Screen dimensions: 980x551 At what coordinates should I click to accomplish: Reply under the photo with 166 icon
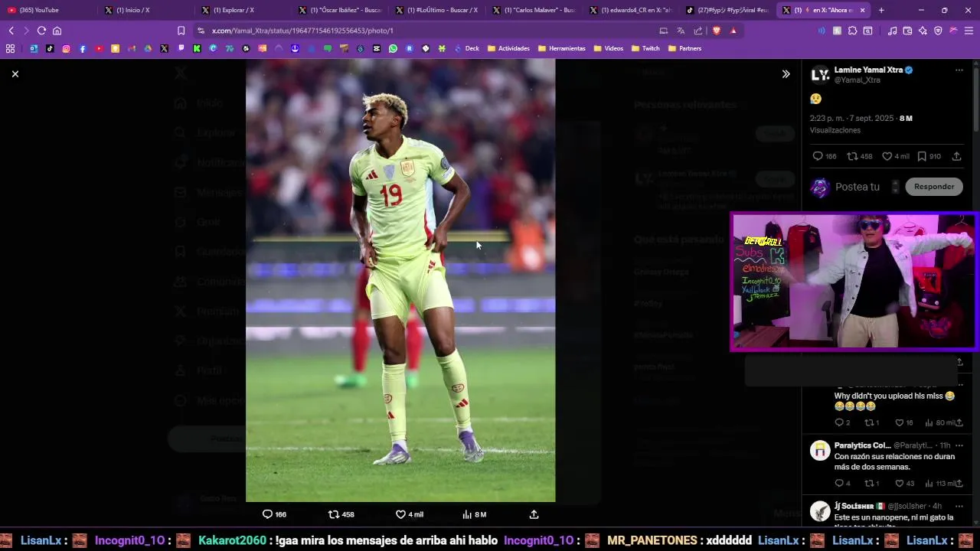[x=274, y=514]
